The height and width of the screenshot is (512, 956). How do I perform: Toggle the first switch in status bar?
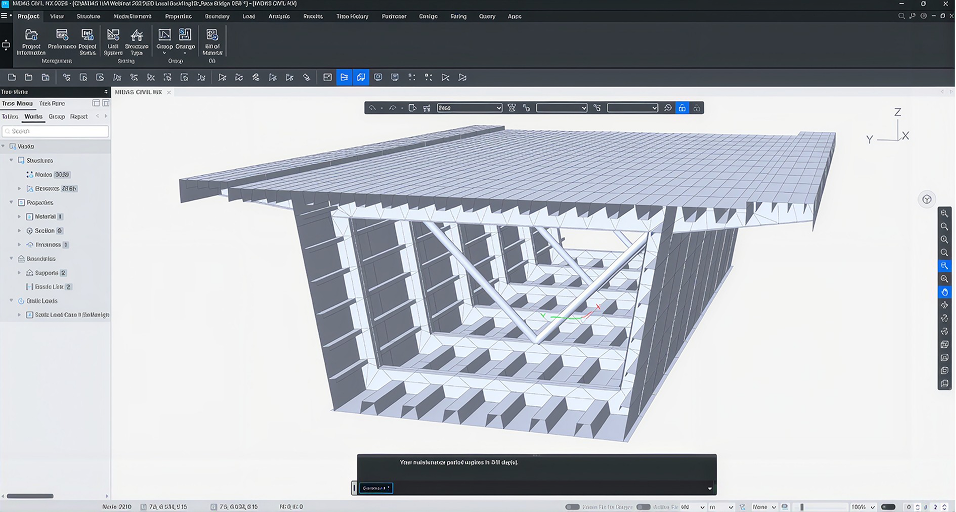click(x=573, y=507)
